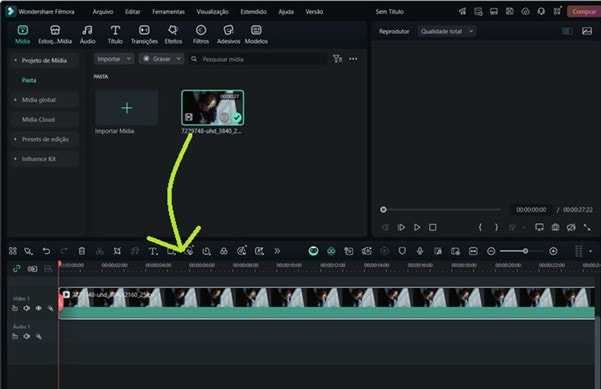Toggle timeline track link icon
The width and height of the screenshot is (601, 389).
coord(16,269)
